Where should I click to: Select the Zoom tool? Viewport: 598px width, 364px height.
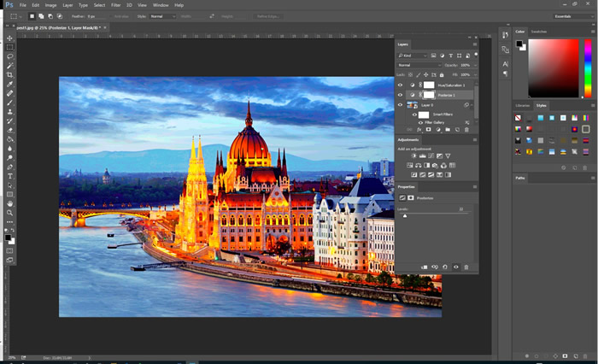pyautogui.click(x=10, y=213)
